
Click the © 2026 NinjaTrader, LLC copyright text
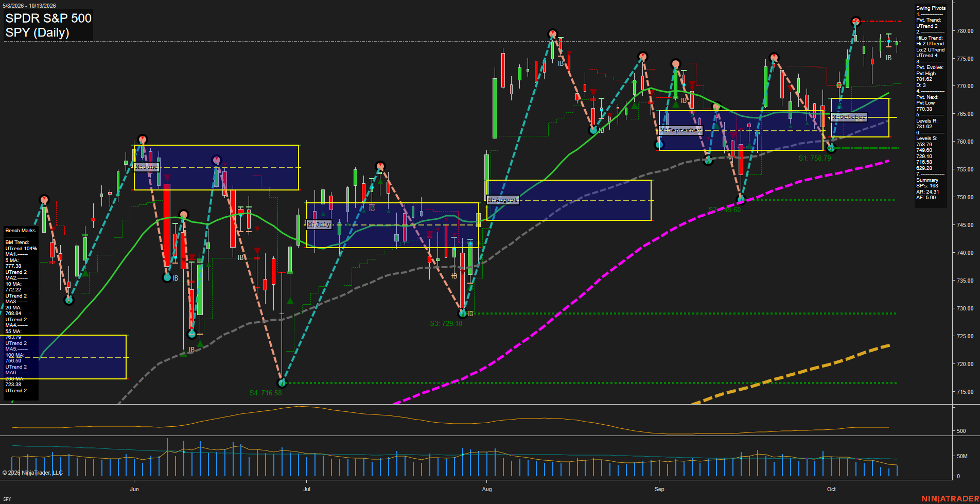[x=32, y=473]
